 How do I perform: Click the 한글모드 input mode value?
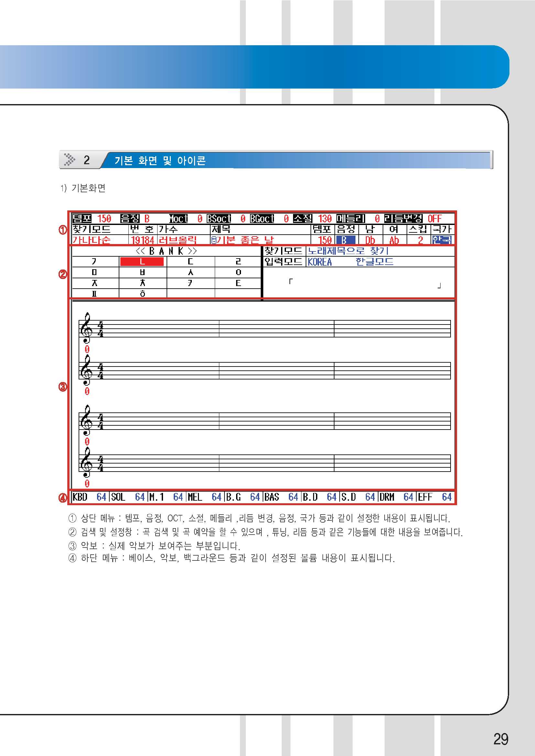pyautogui.click(x=374, y=262)
